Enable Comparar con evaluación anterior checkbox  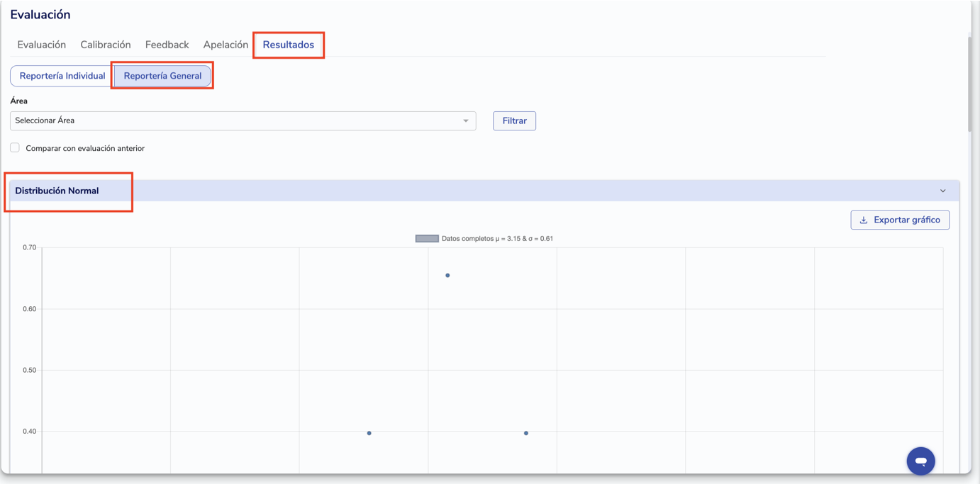15,148
